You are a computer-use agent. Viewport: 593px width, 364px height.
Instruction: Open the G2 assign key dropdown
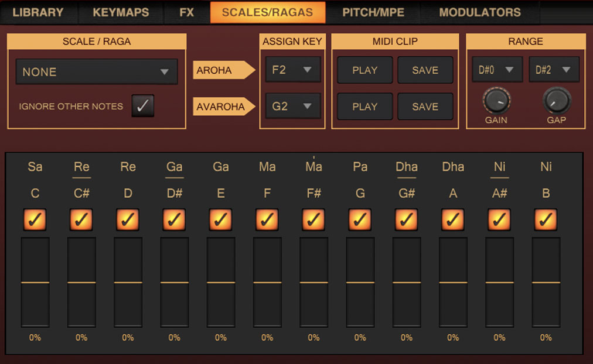click(293, 106)
